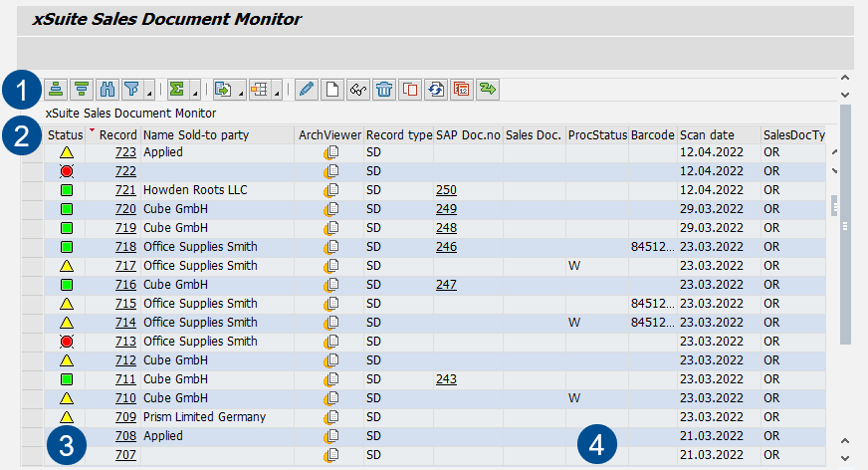The image size is (868, 470).
Task: Click the Barcode column header
Action: (653, 135)
